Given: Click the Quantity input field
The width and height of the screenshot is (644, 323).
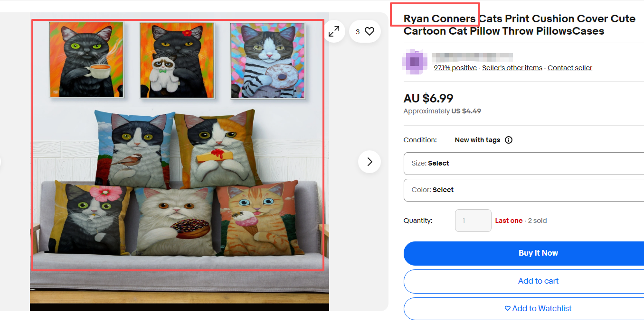Looking at the screenshot, I should tap(473, 221).
